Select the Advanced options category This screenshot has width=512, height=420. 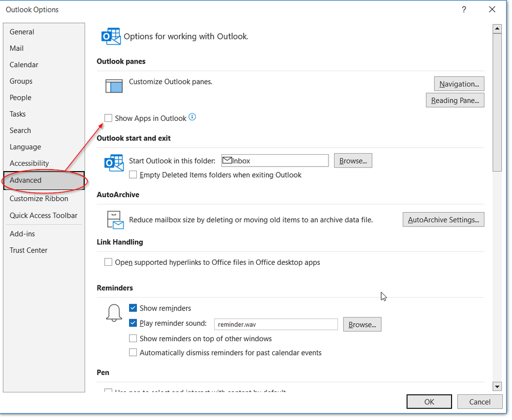[x=44, y=180]
